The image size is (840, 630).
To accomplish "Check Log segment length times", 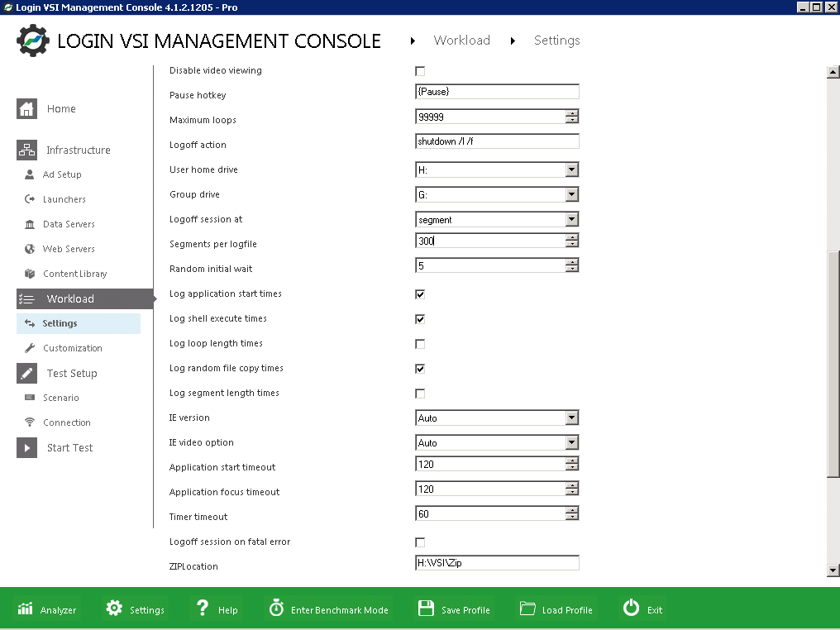I will click(420, 394).
